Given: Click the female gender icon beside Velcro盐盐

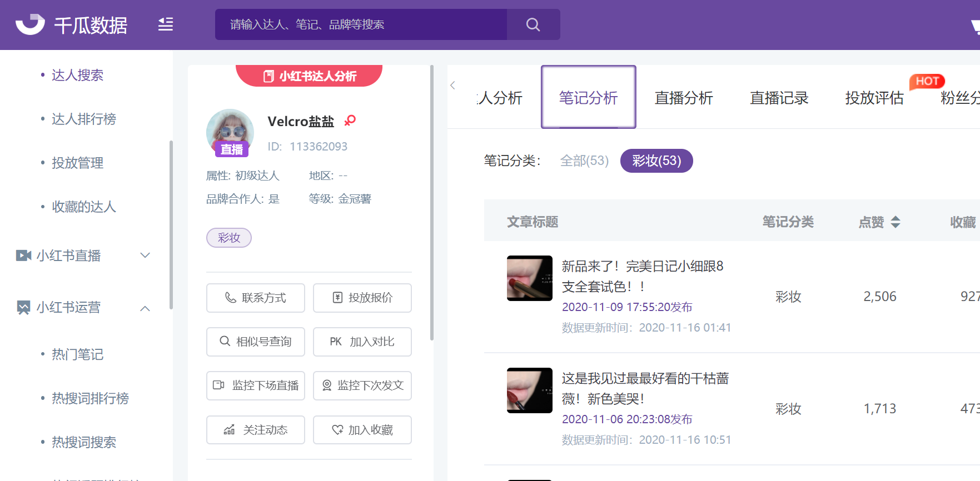Looking at the screenshot, I should click(350, 120).
